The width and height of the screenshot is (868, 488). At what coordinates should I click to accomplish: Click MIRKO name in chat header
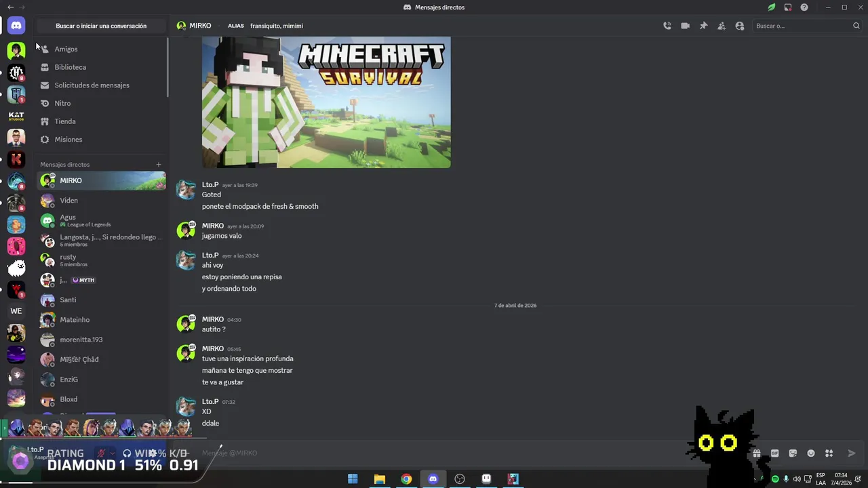[x=200, y=26]
